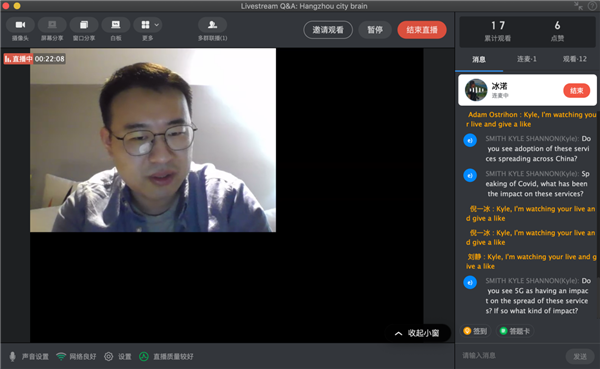View stream quality 直播质量较好 indicator
Viewport: 600px width, 369px height.
pyautogui.click(x=166, y=356)
